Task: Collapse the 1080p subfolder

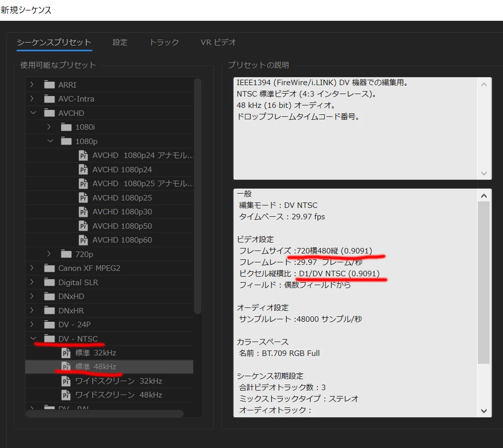Action: point(50,141)
